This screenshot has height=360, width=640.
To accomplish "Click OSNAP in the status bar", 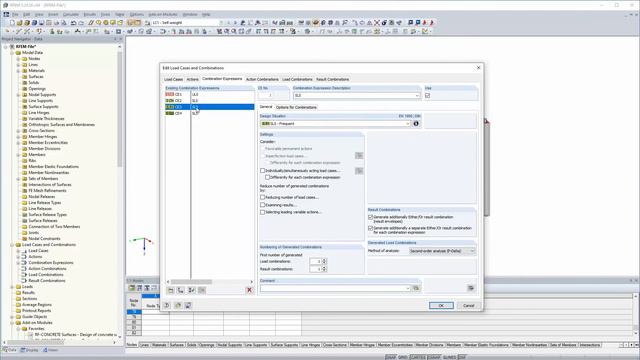I will pos(434,357).
